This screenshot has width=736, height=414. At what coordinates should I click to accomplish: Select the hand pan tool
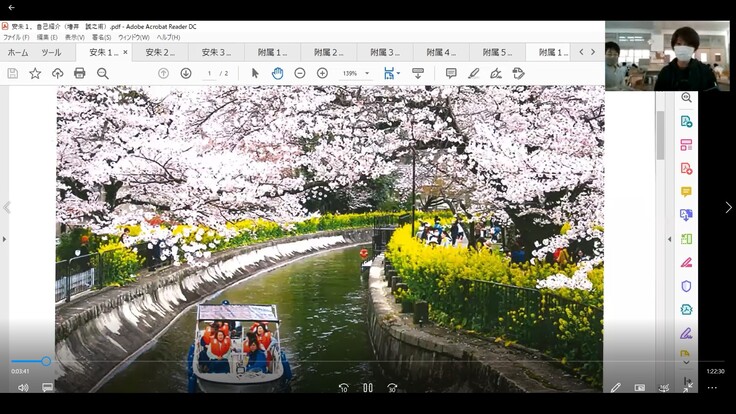click(x=277, y=73)
